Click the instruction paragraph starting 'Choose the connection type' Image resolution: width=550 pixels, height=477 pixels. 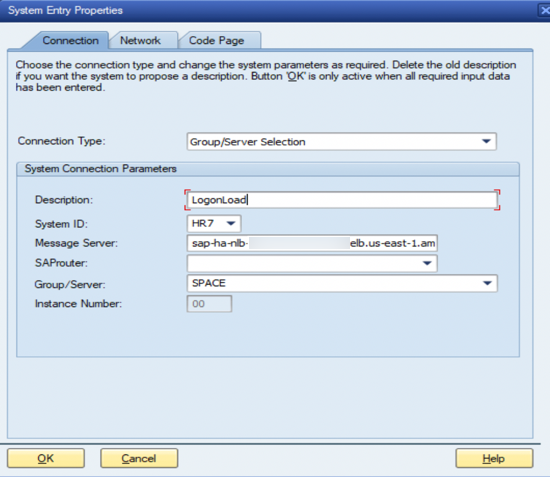[266, 76]
